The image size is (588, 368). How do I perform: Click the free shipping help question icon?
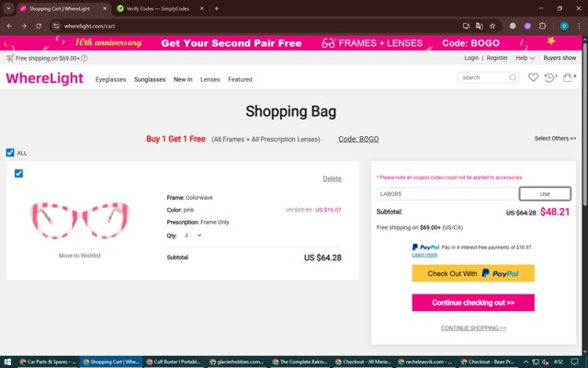pos(85,58)
